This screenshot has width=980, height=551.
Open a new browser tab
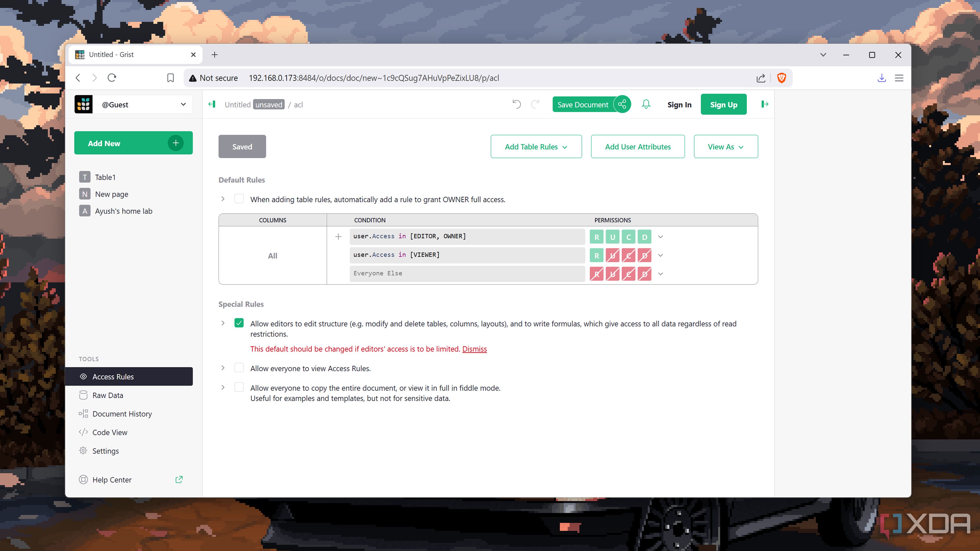pos(215,55)
